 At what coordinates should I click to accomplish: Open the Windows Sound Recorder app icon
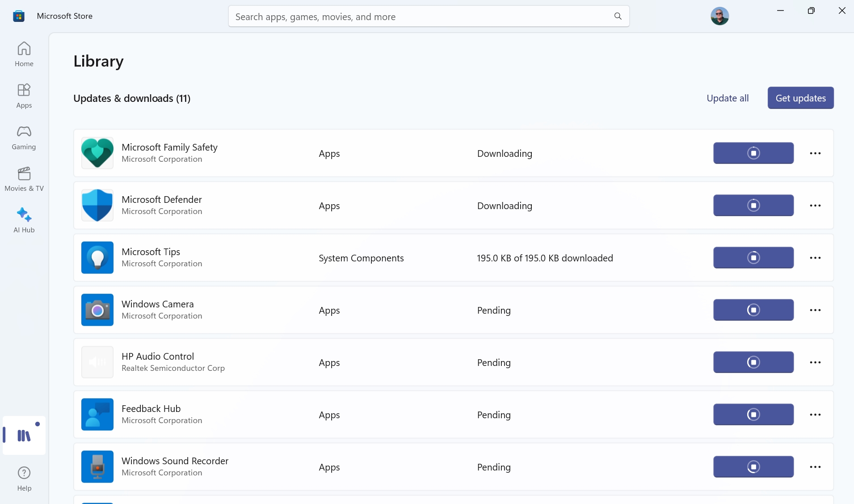[97, 466]
